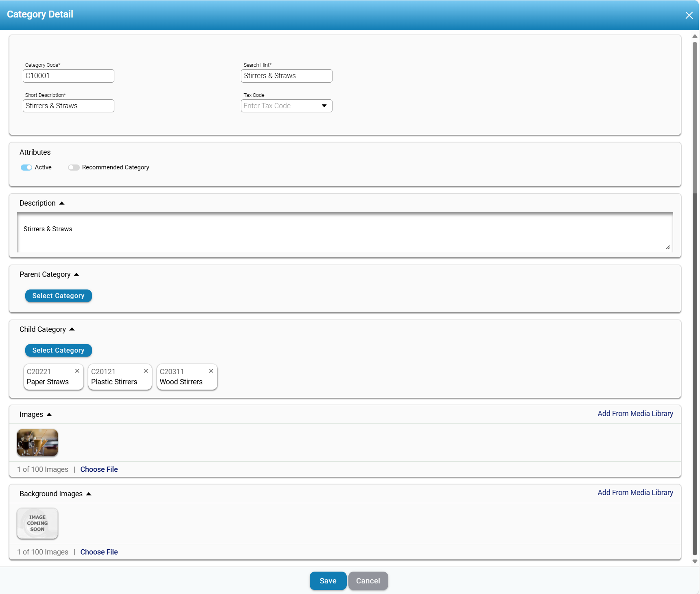Collapse the Child Category section
The height and width of the screenshot is (594, 700).
(72, 329)
